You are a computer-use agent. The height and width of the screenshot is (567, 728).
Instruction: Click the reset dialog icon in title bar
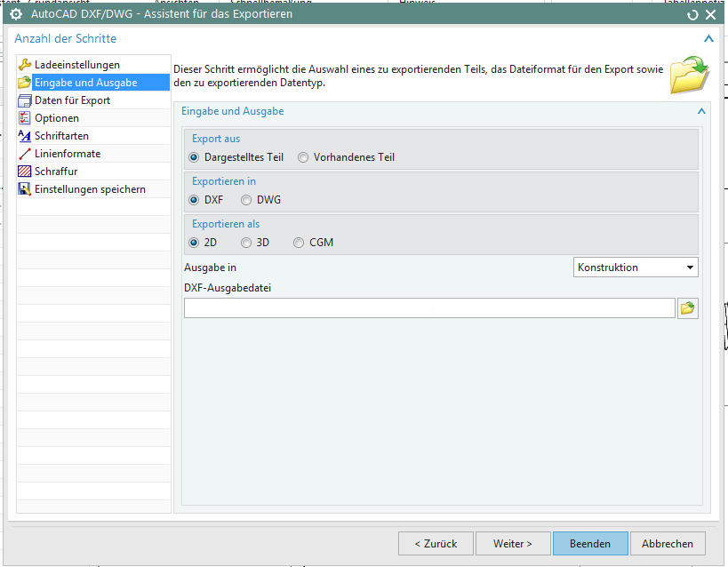(x=692, y=15)
